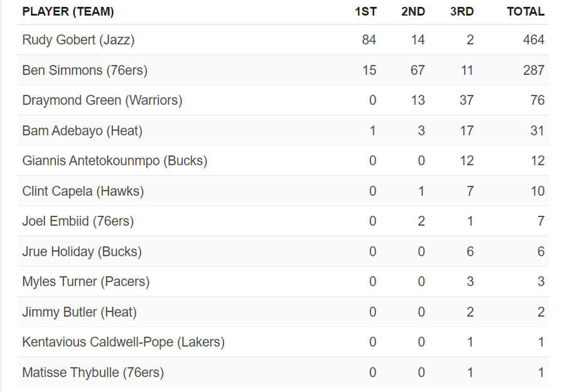Click Myles Turner (Pacers) entry
565x392 pixels.
86,282
